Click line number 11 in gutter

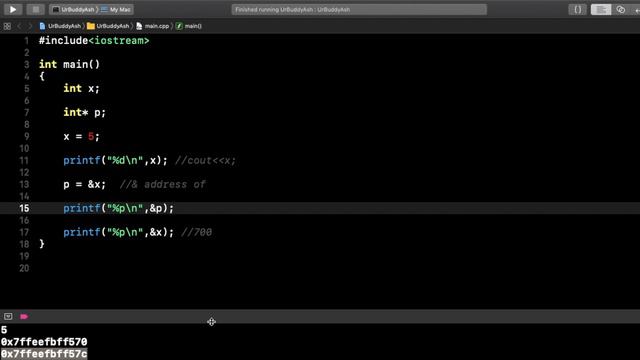point(24,160)
